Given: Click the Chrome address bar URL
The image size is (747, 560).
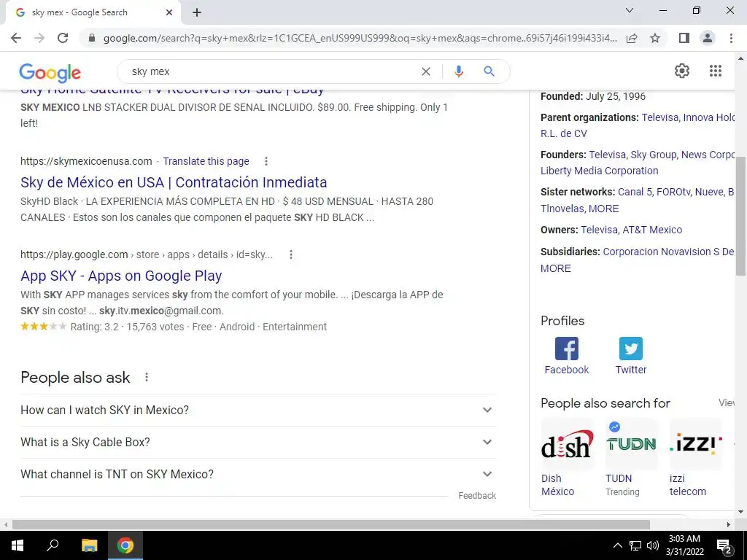Looking at the screenshot, I should point(360,38).
